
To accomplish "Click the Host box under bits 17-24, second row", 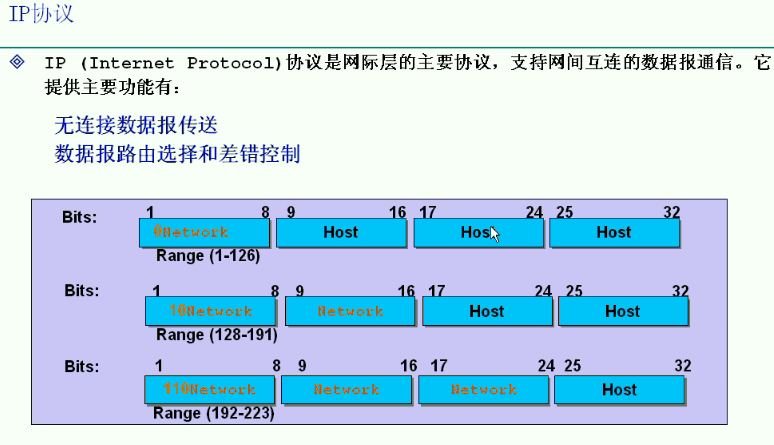I will [487, 311].
